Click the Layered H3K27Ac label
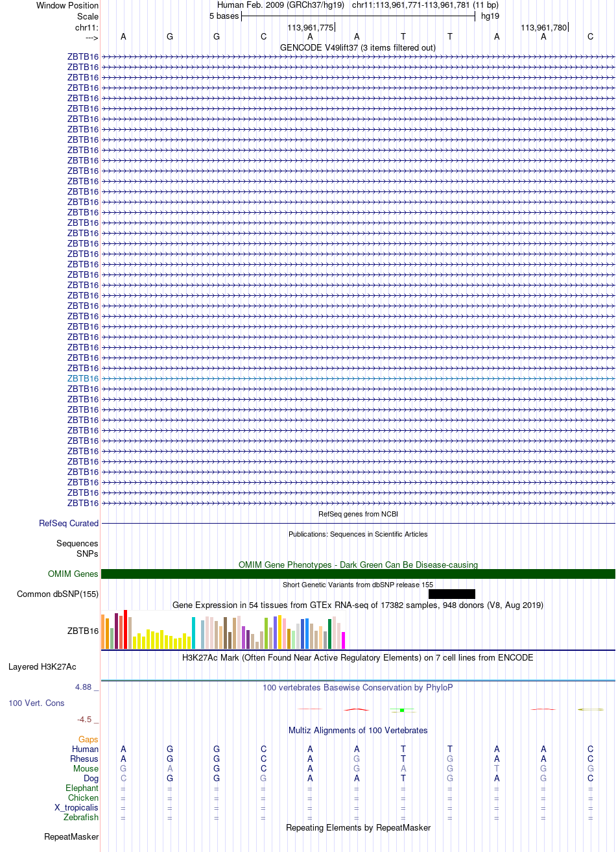 click(42, 666)
